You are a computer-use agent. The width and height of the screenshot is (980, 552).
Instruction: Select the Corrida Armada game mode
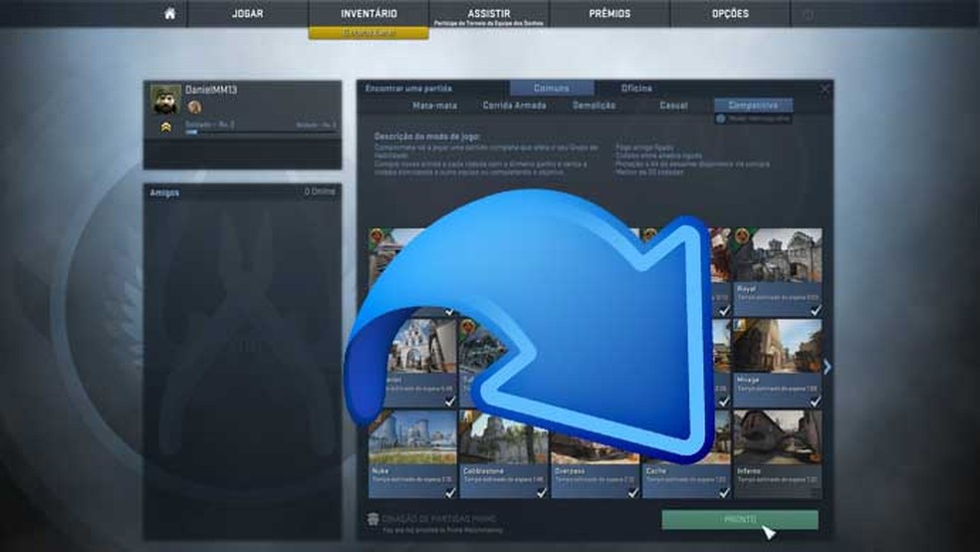(514, 106)
